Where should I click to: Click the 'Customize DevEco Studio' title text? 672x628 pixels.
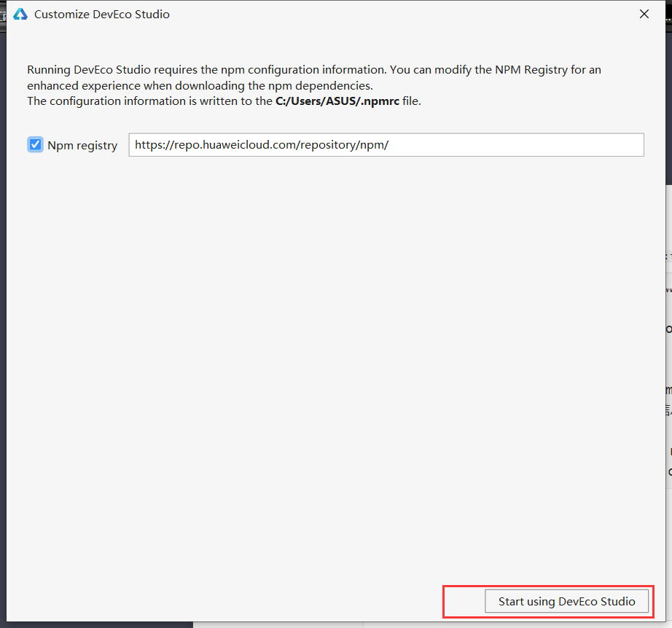click(x=102, y=14)
